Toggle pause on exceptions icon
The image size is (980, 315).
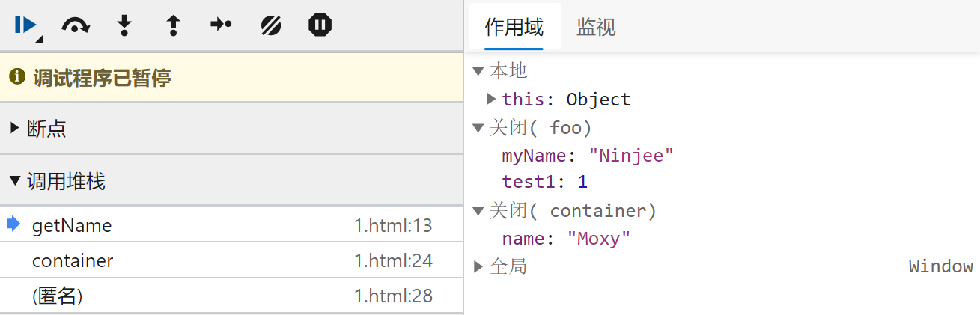[320, 25]
